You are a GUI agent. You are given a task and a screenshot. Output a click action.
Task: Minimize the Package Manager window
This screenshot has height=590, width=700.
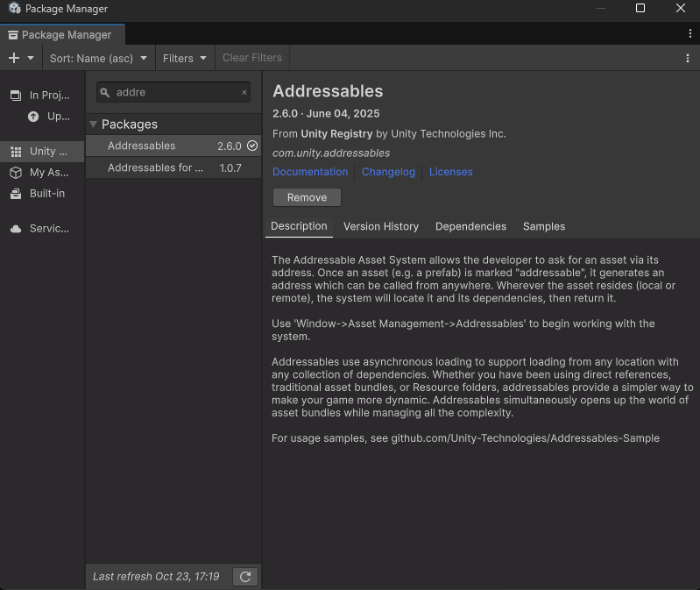tap(601, 8)
